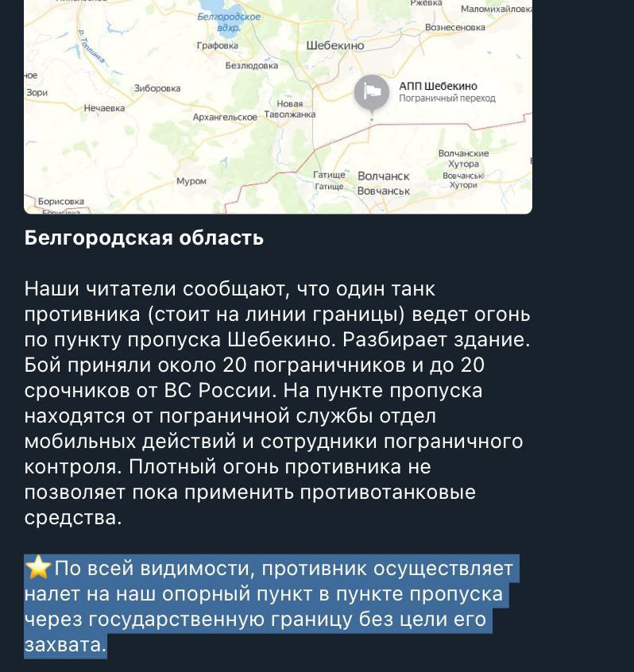Click the Нечаевка village label

coord(104,108)
